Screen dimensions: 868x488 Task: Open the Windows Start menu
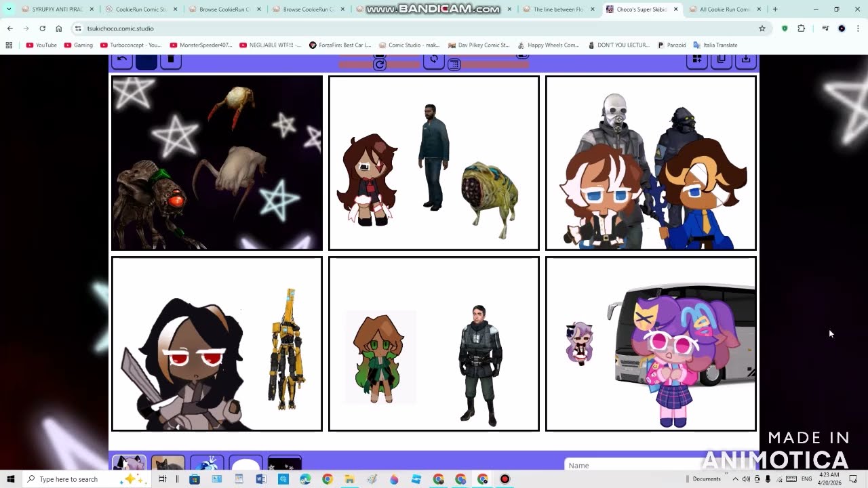pos(10,479)
